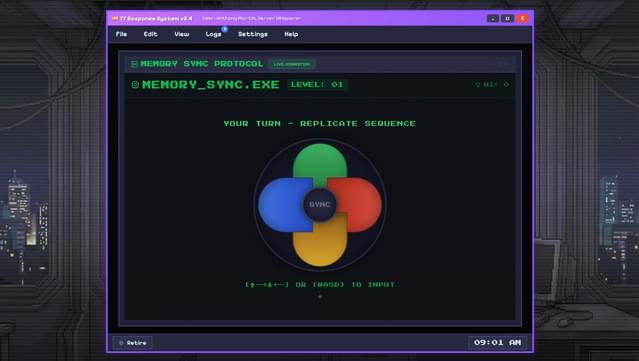Select the blue left petal pad
Viewport: 639px width, 361px height.
[x=283, y=205]
